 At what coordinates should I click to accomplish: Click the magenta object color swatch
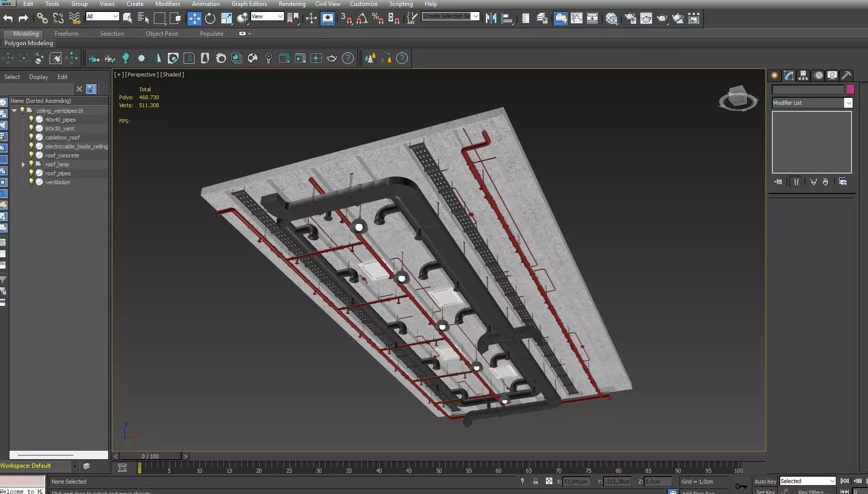(x=850, y=89)
